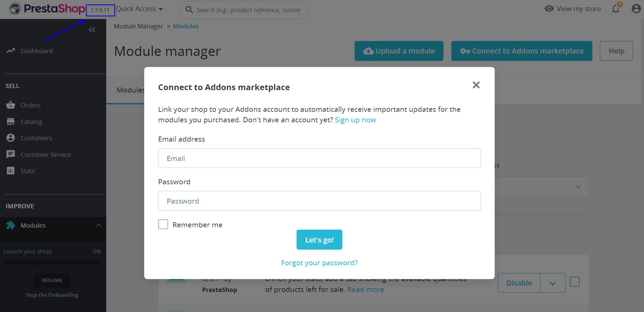This screenshot has width=644, height=312.
Task: Click the Dashboard trend icon
Action: pos(11,51)
